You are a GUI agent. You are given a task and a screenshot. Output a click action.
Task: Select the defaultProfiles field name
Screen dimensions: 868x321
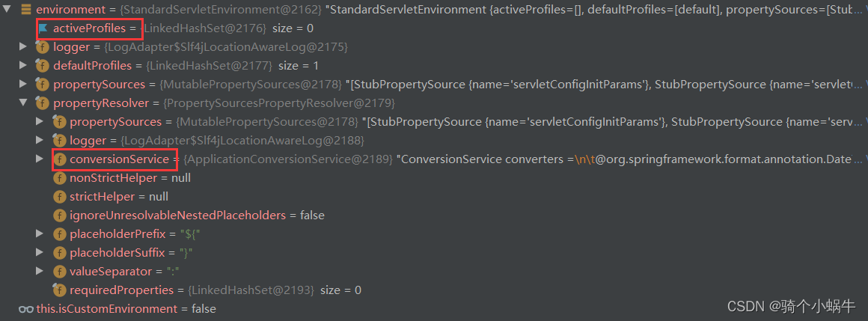click(93, 66)
